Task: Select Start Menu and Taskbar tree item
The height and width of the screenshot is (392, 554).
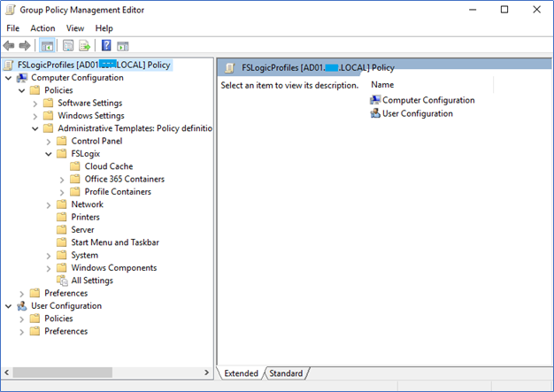Action: [115, 242]
